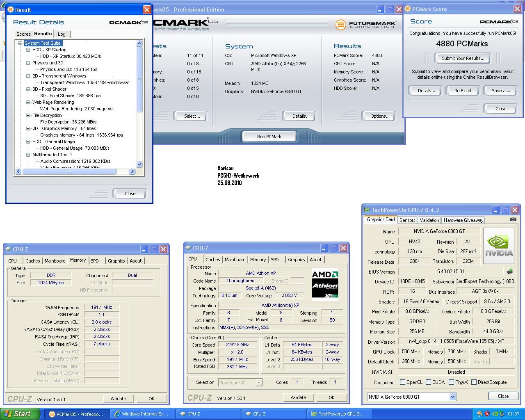Click the Futuremark Corporation logo

[366, 25]
